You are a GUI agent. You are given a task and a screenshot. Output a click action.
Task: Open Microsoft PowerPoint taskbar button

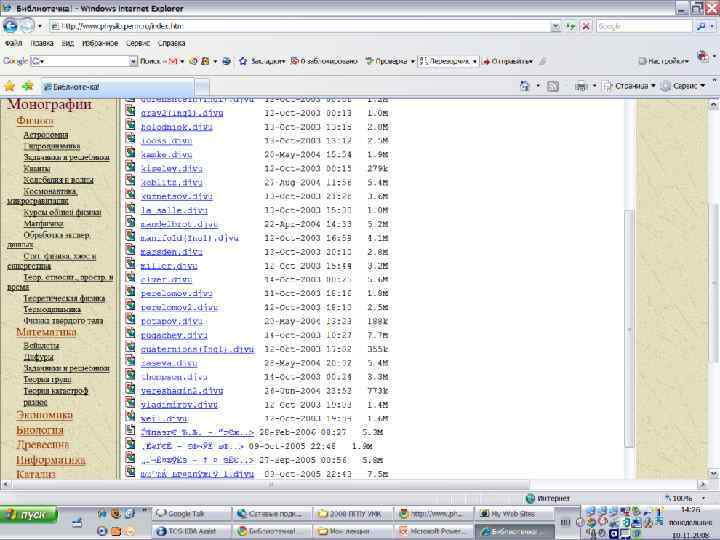[x=434, y=531]
